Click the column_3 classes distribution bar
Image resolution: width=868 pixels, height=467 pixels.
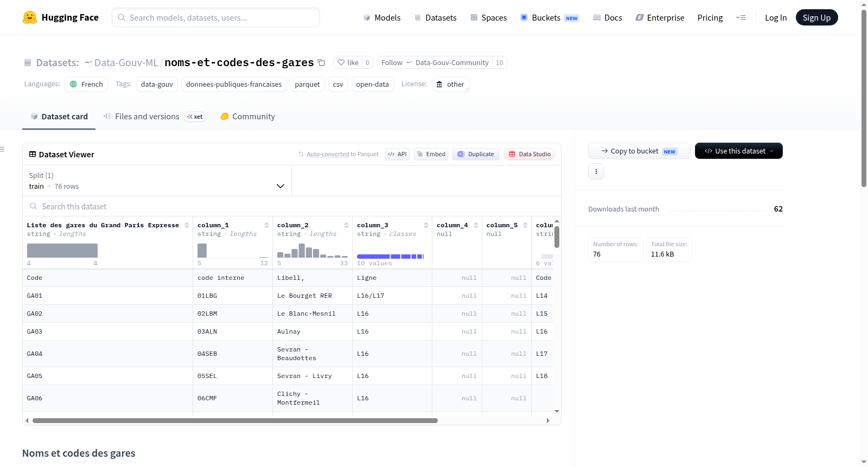(390, 256)
